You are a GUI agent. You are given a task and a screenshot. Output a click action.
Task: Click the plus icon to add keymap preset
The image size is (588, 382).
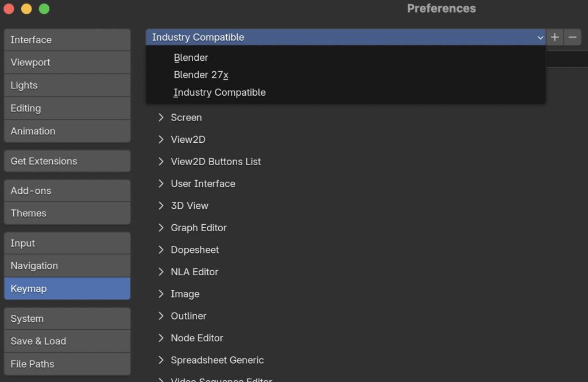(555, 37)
